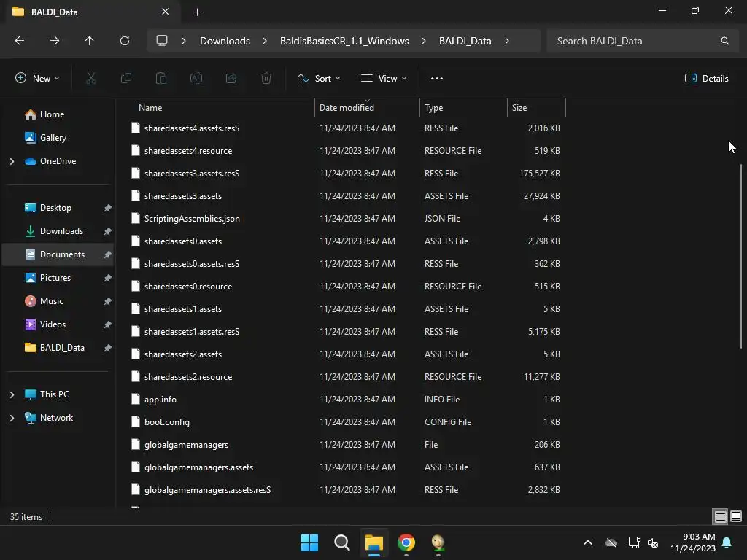Screen dimensions: 747x560
Task: Select file ScriptingAssemblies.json
Action: [x=192, y=219]
